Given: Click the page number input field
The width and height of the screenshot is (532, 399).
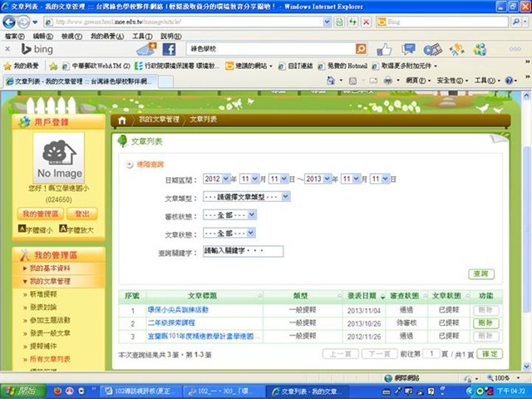Looking at the screenshot, I should tap(431, 354).
